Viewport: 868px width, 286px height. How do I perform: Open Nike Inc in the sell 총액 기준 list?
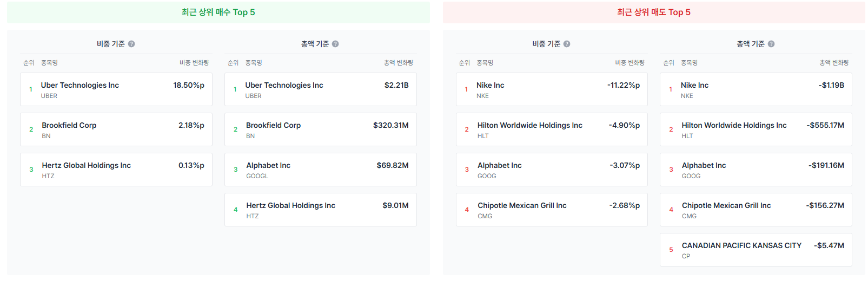(756, 89)
